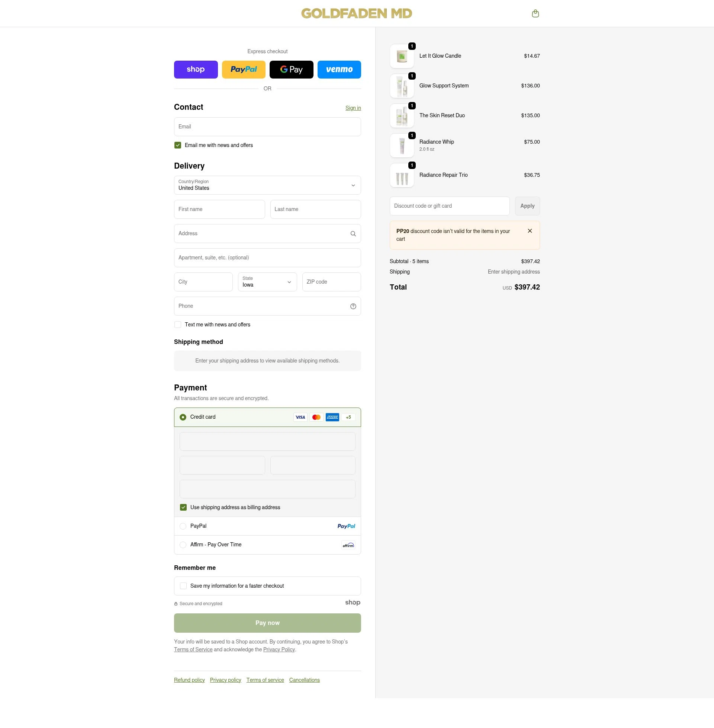The image size is (714, 728).
Task: Pay with the Shop Pay express button
Action: click(x=195, y=70)
